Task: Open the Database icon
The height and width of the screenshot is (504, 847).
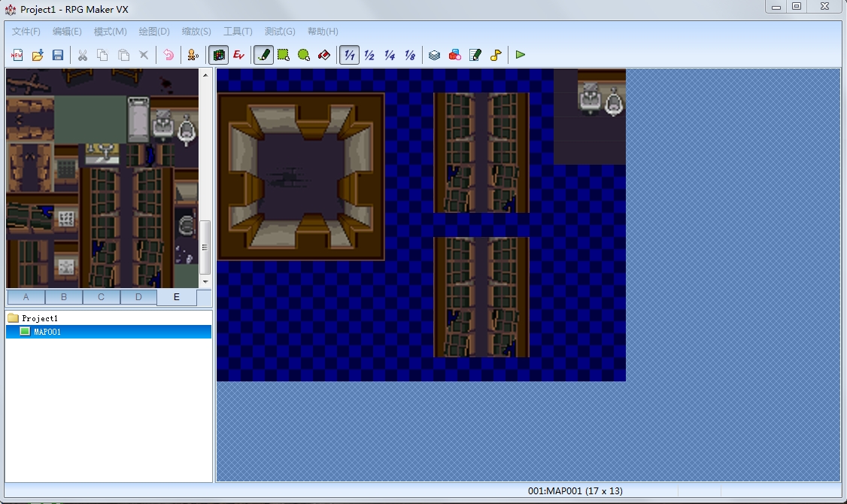Action: click(x=434, y=55)
